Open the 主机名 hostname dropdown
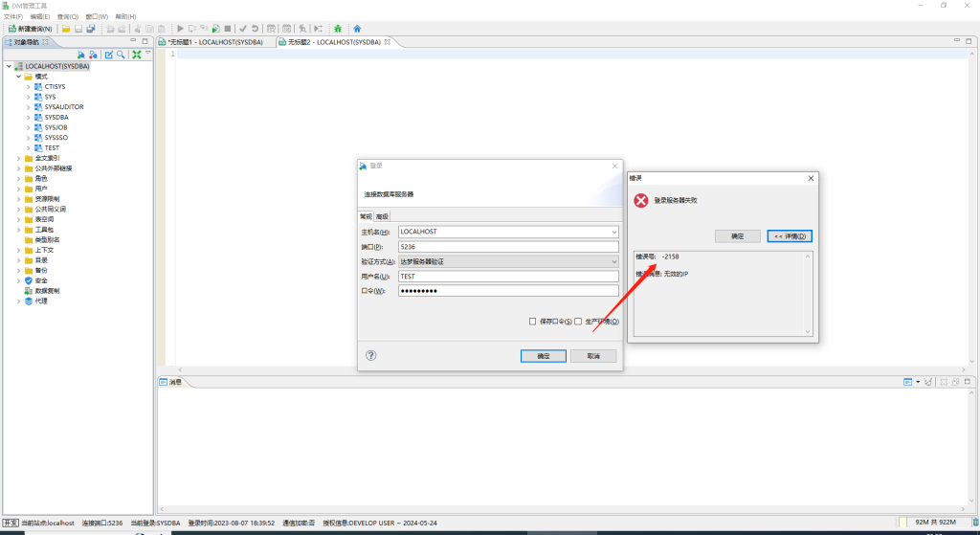Screen dimensions: 980x535 613,232
